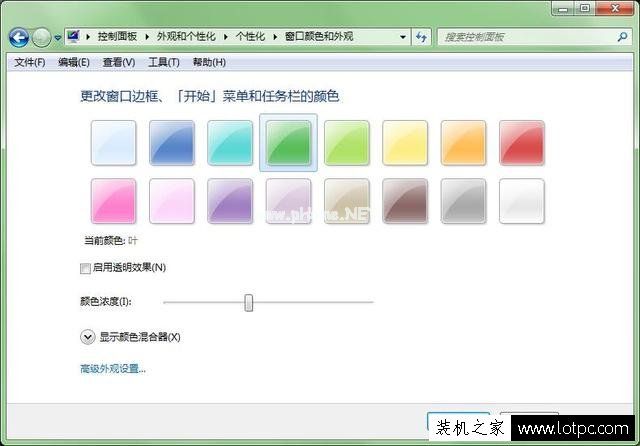Viewport: 640px width, 446px height.
Task: Select the grey slate color swatch
Action: (464, 201)
